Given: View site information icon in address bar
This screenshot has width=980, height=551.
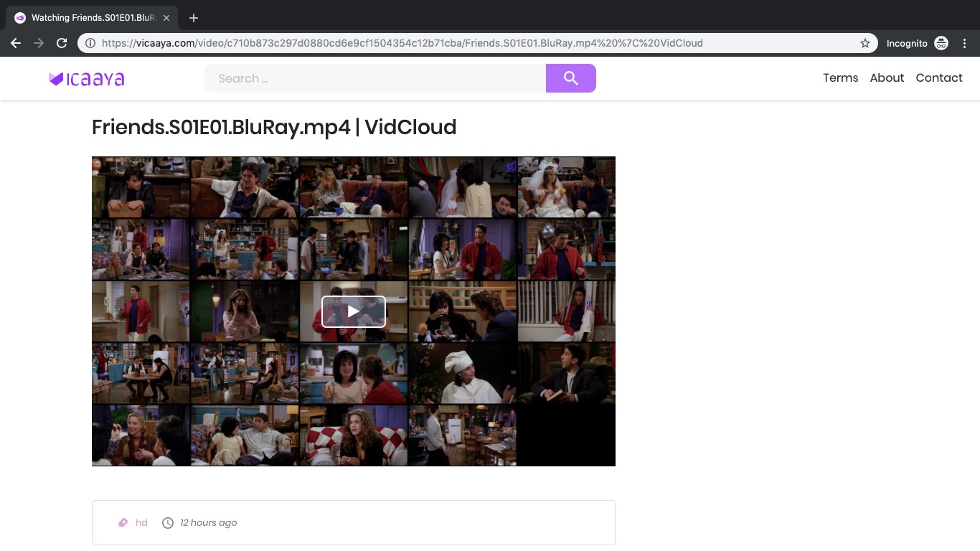Looking at the screenshot, I should tap(90, 43).
